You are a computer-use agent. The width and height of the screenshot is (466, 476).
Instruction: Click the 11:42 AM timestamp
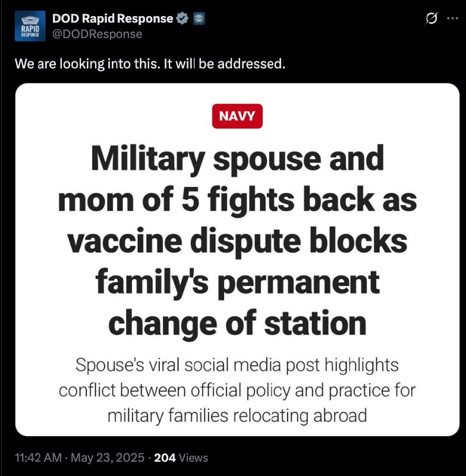[38, 458]
